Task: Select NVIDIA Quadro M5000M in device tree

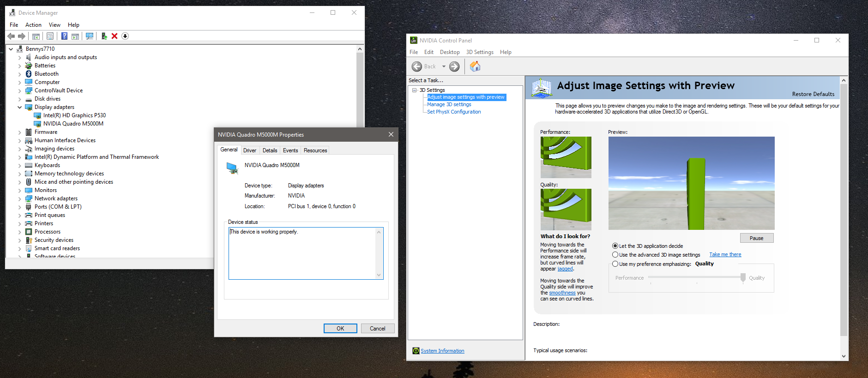Action: click(x=73, y=124)
